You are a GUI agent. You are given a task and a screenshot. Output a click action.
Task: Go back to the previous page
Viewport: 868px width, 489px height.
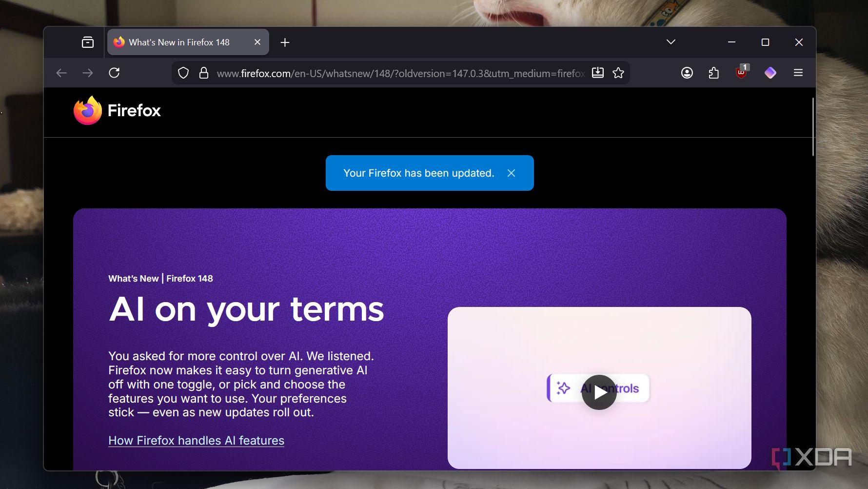(61, 73)
